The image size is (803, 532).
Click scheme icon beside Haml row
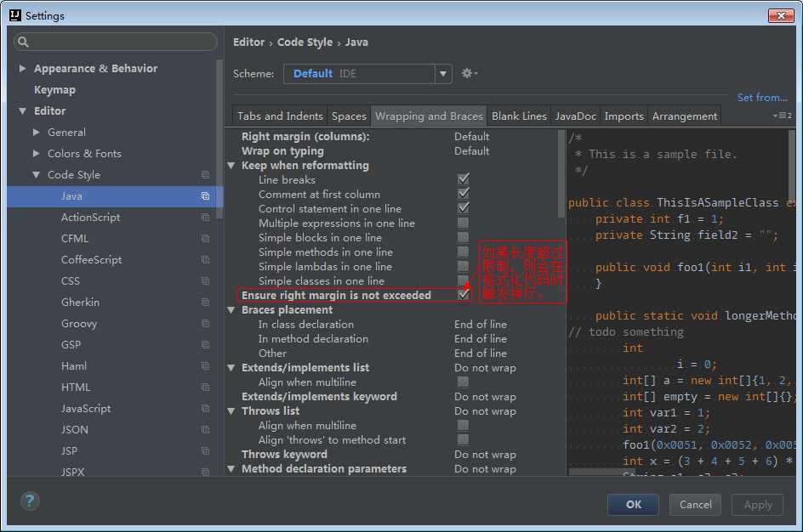(x=205, y=365)
